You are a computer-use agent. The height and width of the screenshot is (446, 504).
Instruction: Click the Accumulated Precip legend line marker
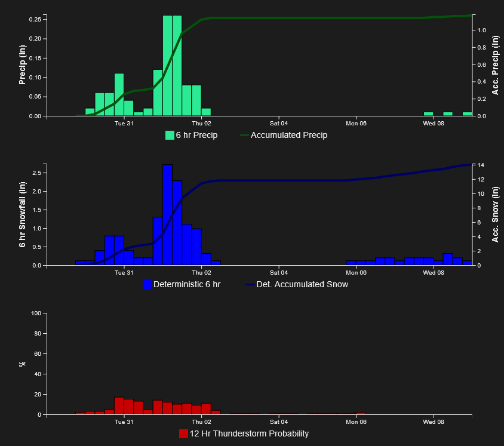(245, 136)
